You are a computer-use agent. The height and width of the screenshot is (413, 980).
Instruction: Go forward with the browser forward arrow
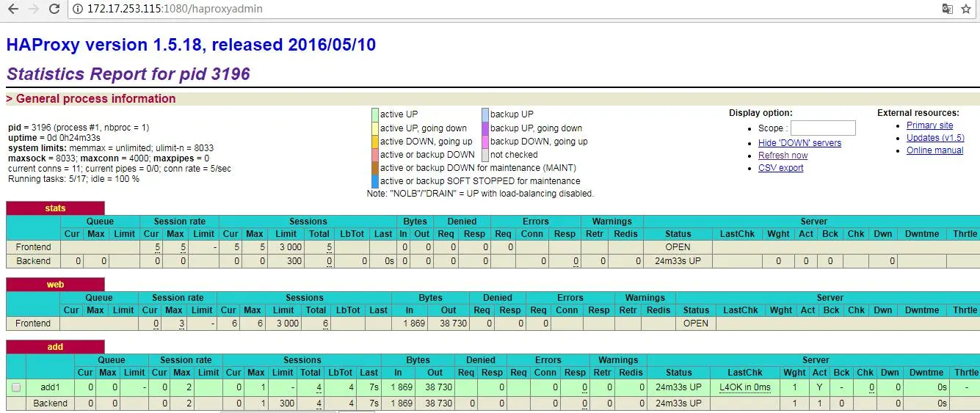pyautogui.click(x=33, y=10)
